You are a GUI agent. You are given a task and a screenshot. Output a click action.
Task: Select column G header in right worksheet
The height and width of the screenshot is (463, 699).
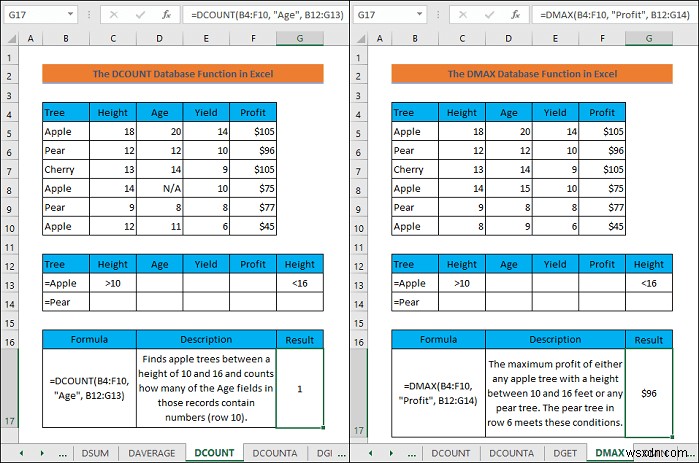(649, 39)
